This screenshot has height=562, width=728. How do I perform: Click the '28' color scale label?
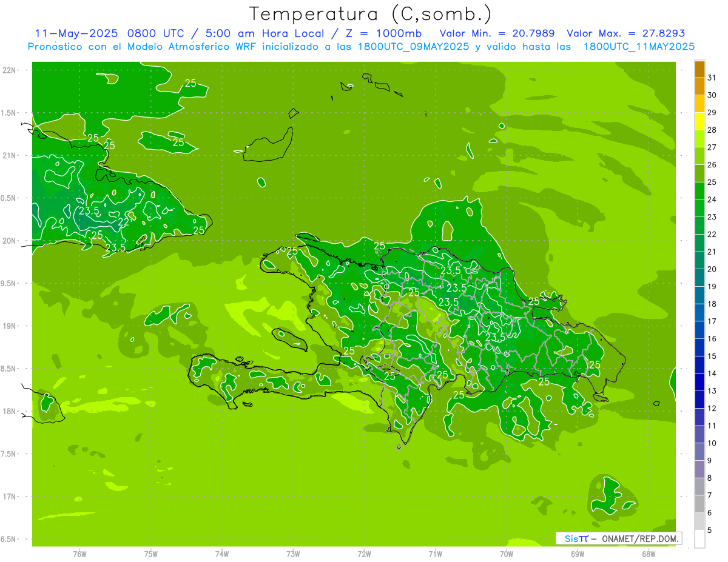tap(712, 130)
